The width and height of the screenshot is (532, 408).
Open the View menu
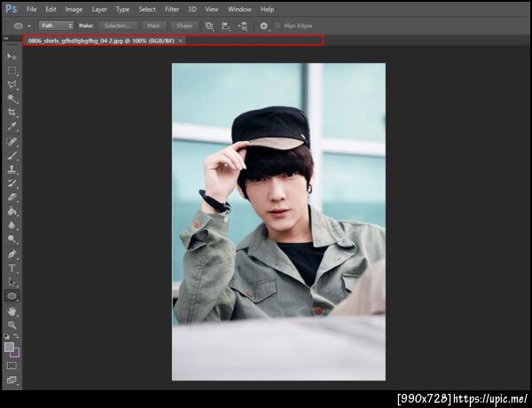coord(212,10)
